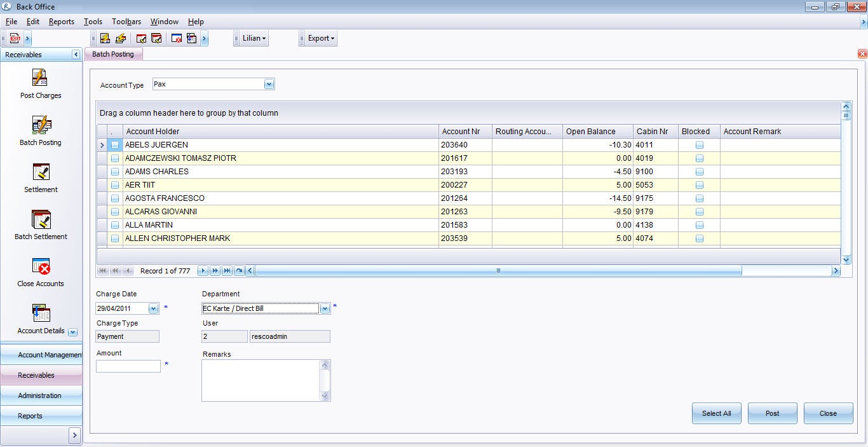Open the Account Type dropdown

click(x=269, y=84)
